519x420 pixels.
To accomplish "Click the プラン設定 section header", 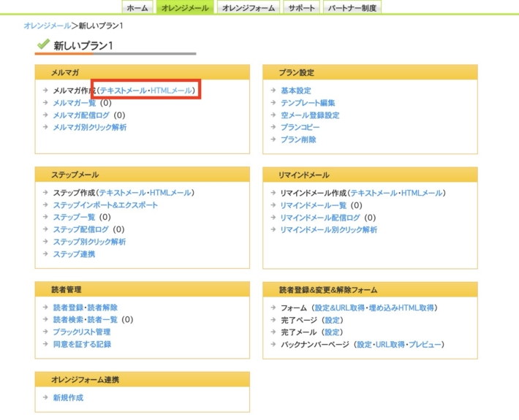I will click(x=370, y=72).
